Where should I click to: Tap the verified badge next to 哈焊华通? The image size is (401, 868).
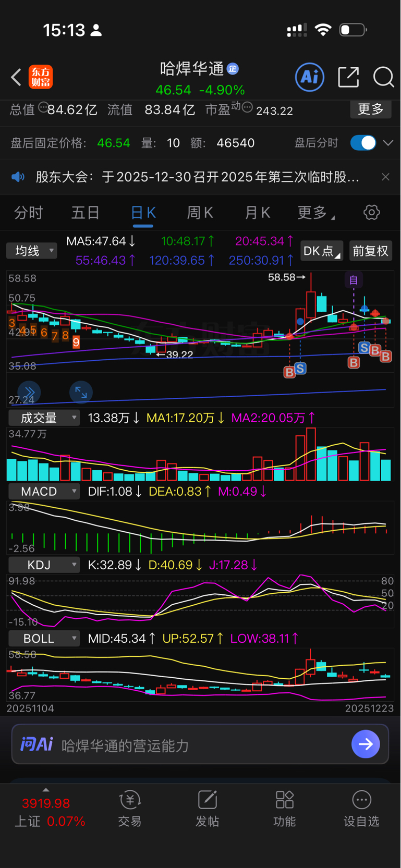[233, 68]
